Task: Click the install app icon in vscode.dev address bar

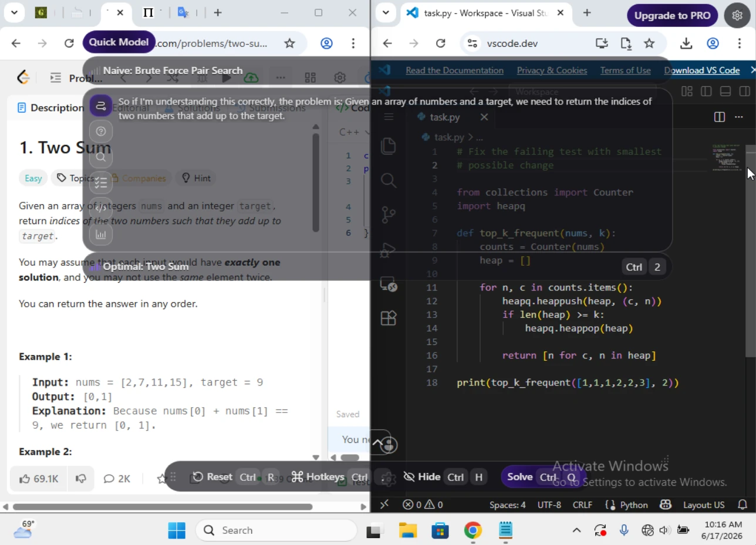Action: pos(601,43)
